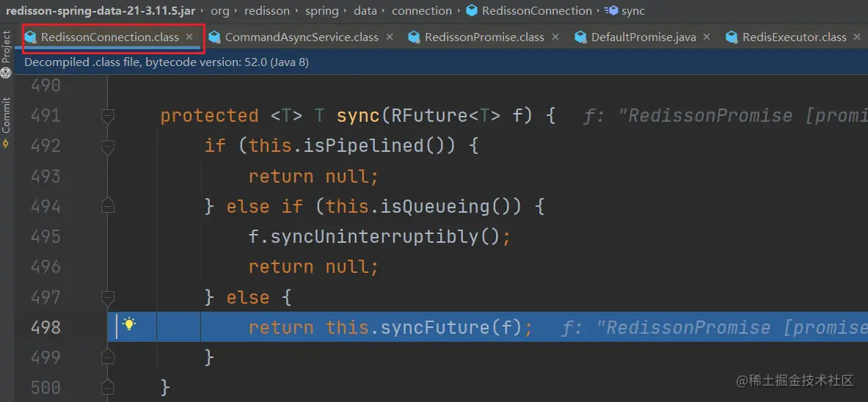Screen dimensions: 868x402
Task: Click the 'spring' breadcrumb
Action: coord(321,10)
